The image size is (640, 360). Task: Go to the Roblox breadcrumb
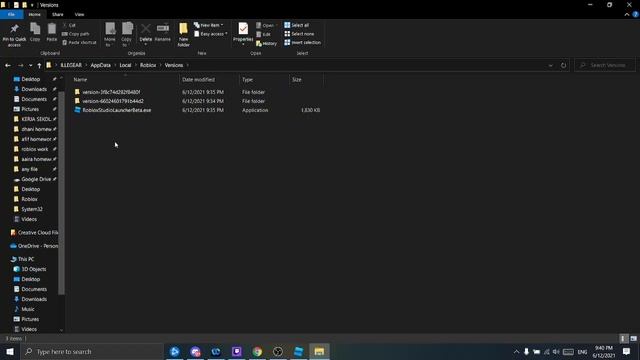(x=148, y=65)
